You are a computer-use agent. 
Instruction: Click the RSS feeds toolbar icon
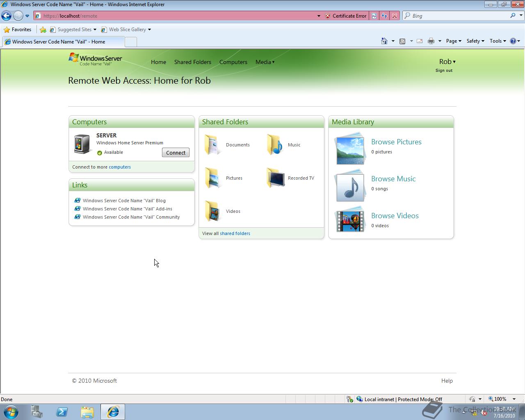tap(402, 41)
